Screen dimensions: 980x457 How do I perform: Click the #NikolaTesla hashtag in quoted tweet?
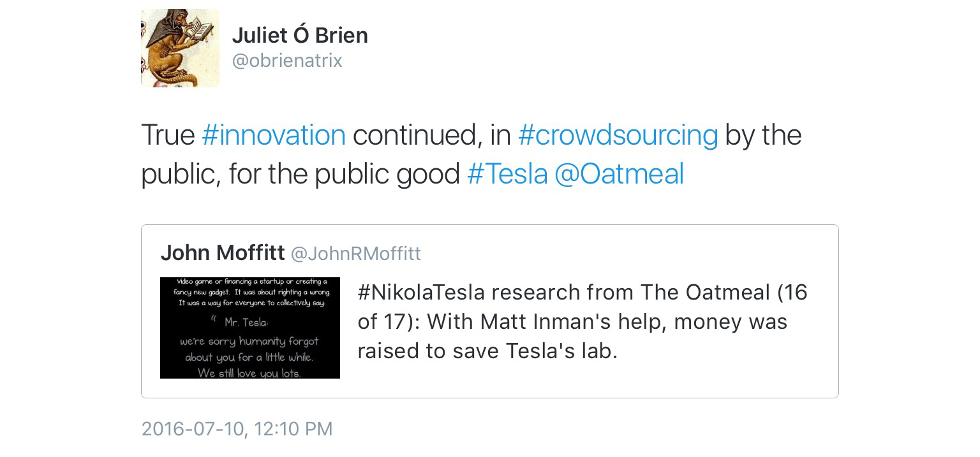tap(421, 292)
